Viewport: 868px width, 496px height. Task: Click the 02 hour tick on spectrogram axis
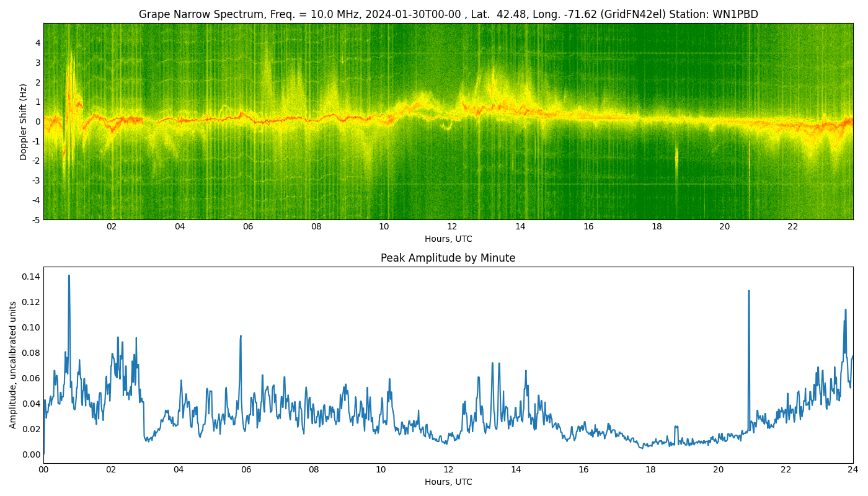pos(112,227)
